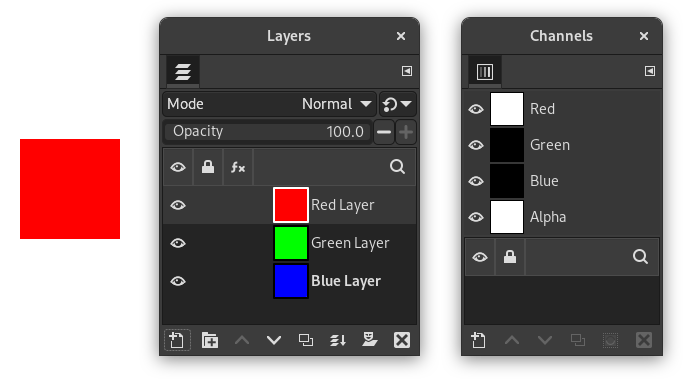Hide the Red Layer
The width and height of the screenshot is (683, 379).
(178, 205)
